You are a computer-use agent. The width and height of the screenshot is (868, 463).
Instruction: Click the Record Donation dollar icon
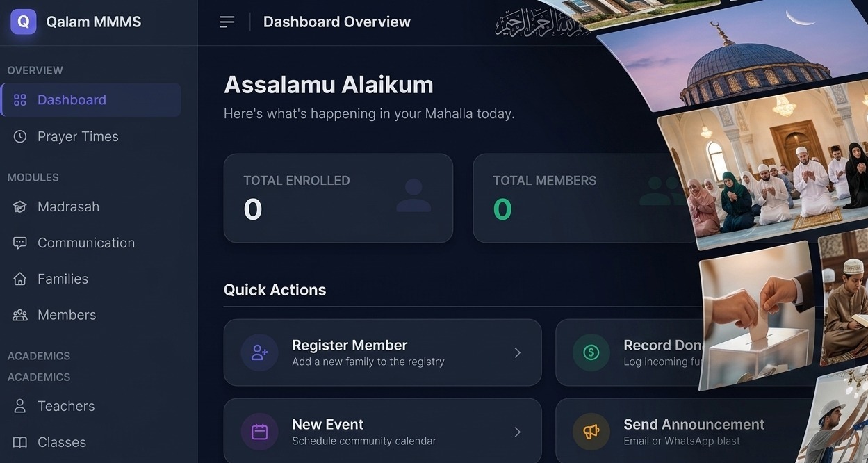[x=591, y=352]
